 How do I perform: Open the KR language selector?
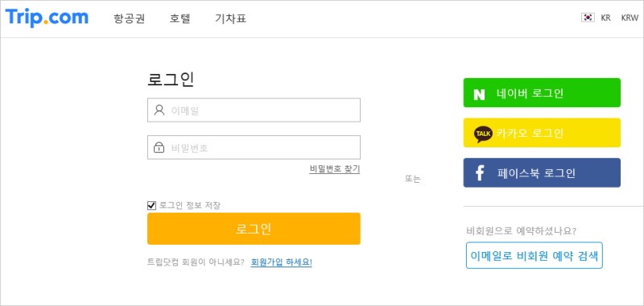pyautogui.click(x=605, y=18)
